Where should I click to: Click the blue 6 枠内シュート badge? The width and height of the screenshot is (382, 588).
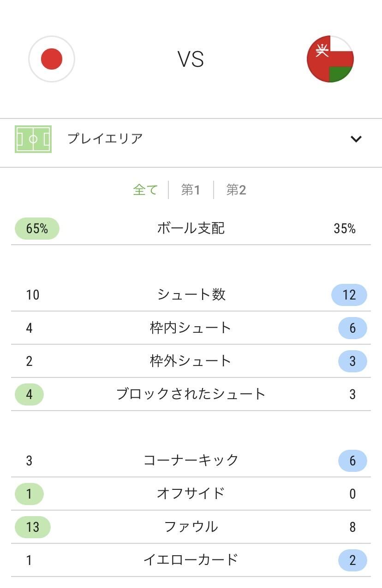pyautogui.click(x=352, y=328)
